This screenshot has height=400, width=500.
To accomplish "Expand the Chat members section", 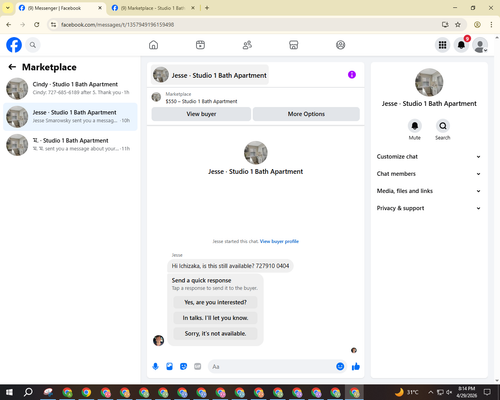I will (x=429, y=174).
